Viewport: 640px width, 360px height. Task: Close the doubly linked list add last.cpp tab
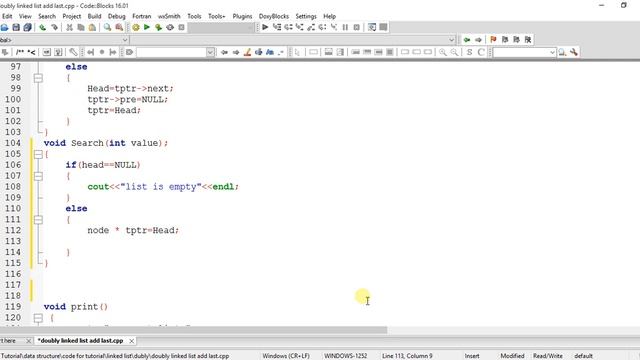coord(131,340)
